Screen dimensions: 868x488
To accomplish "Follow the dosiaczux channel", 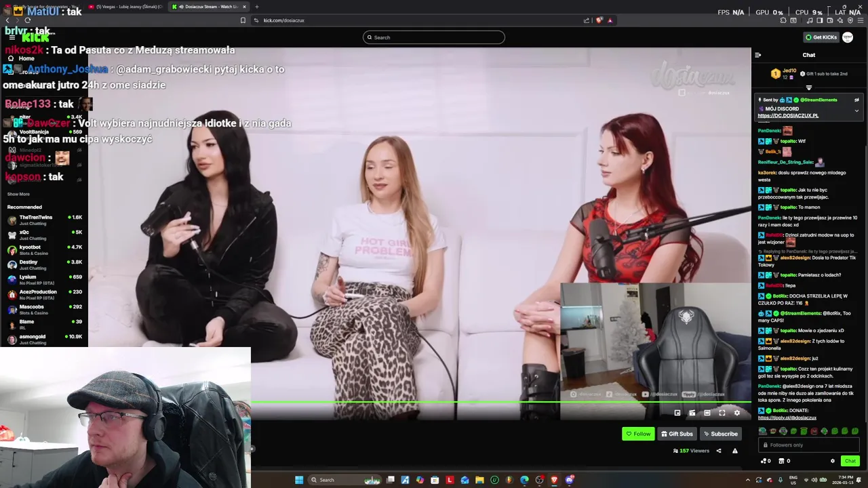I will click(x=638, y=434).
